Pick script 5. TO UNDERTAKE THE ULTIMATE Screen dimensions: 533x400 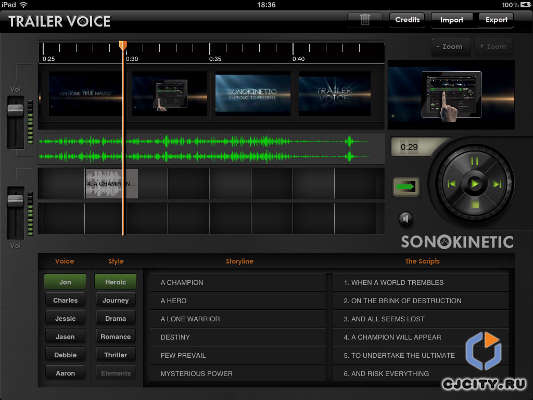click(422, 355)
